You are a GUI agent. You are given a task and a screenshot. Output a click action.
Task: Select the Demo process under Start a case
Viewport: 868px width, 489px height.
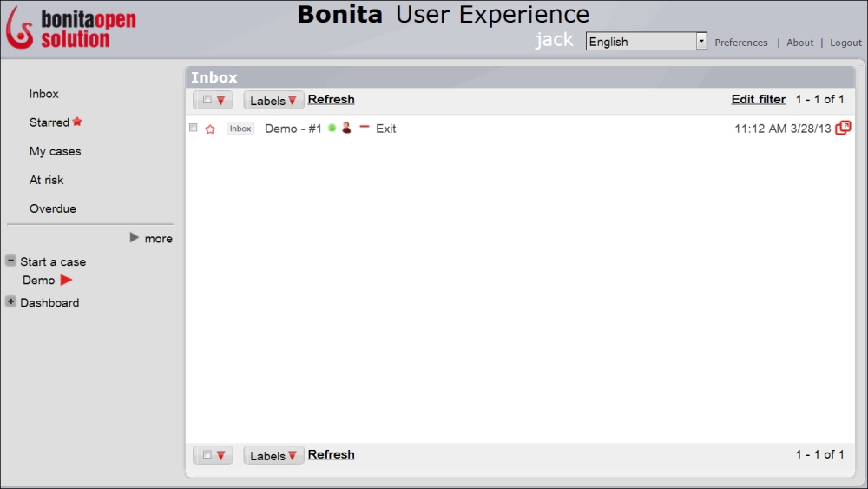point(38,281)
